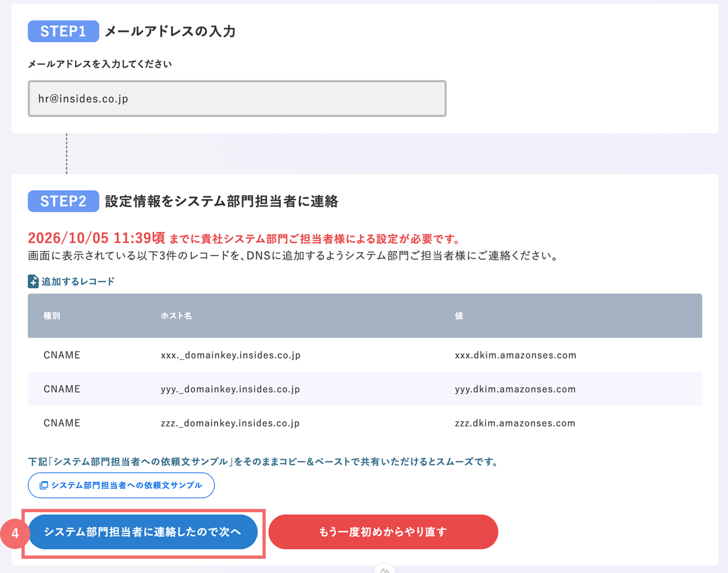The width and height of the screenshot is (728, 573).
Task: Click the もう一度初めからやり直す red button
Action: click(x=383, y=532)
